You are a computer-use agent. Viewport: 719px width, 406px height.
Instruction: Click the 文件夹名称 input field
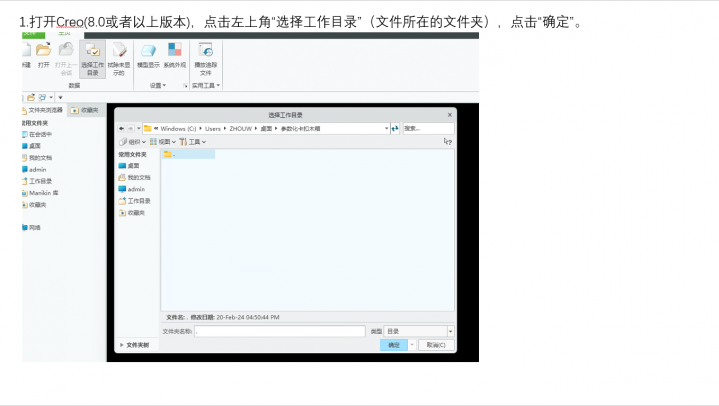tap(280, 331)
